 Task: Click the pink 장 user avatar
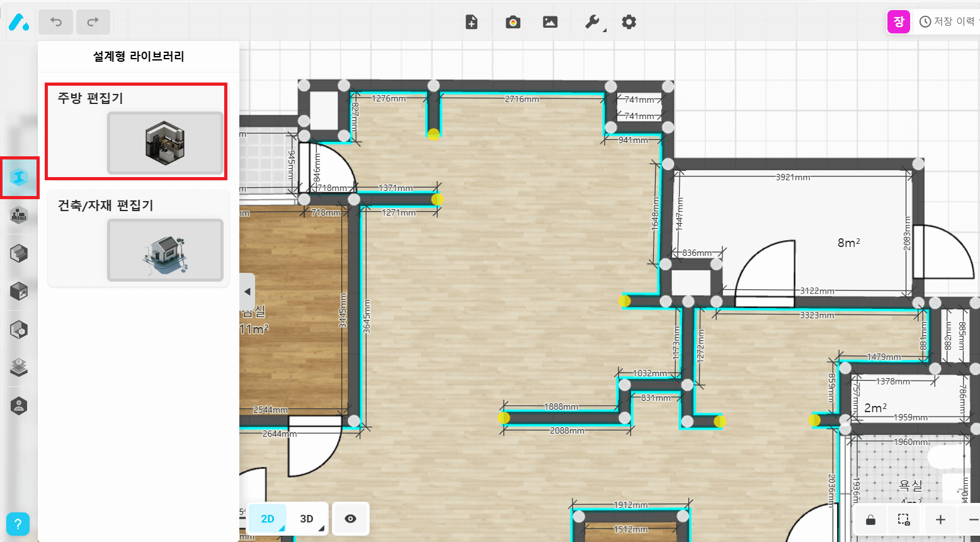coord(899,21)
